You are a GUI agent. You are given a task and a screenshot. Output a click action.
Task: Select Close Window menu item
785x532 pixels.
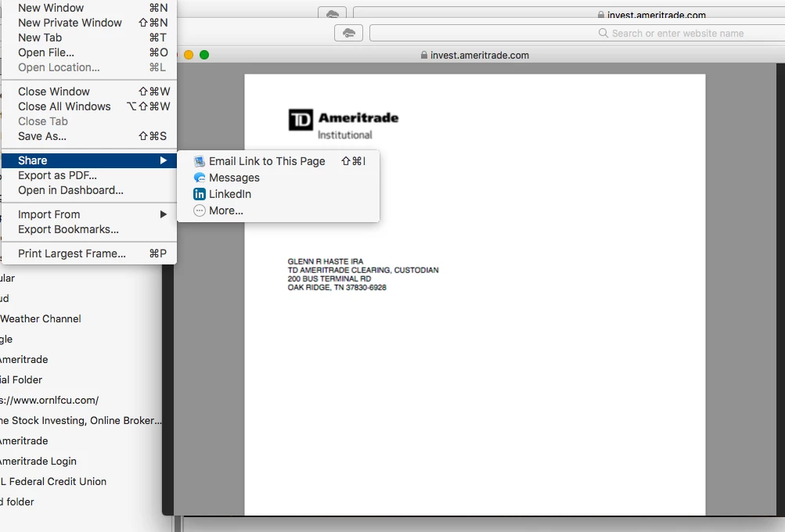pyautogui.click(x=89, y=92)
